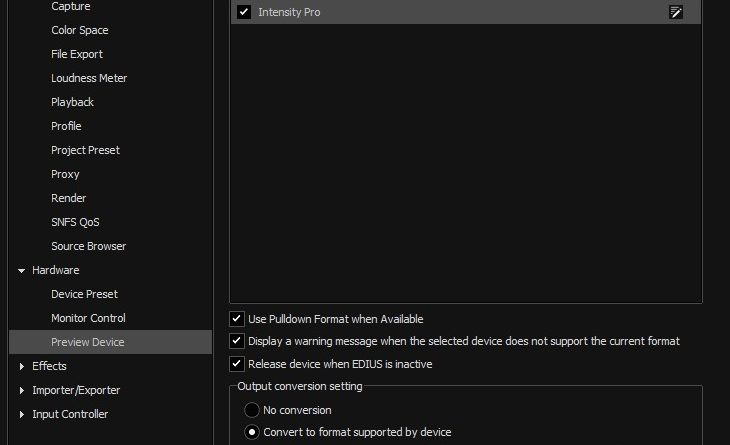Open the Project Preset page
The height and width of the screenshot is (445, 730).
(85, 150)
